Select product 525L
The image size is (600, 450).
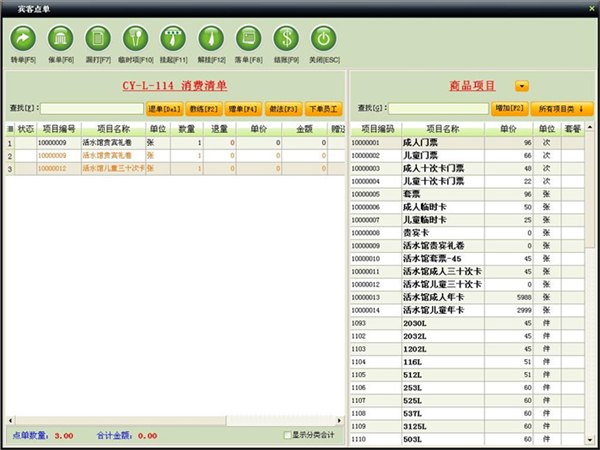(467, 400)
